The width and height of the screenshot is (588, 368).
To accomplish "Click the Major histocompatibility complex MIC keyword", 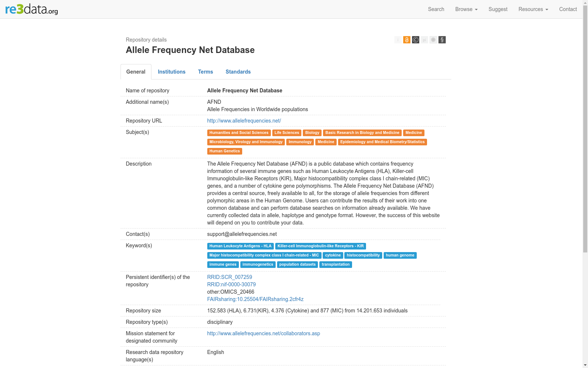I will point(264,255).
